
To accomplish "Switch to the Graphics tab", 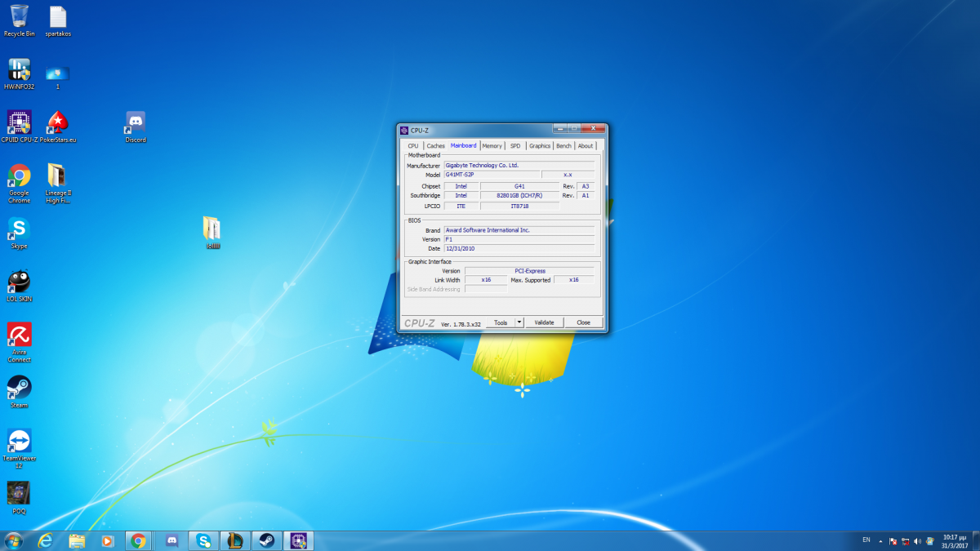I will (540, 146).
